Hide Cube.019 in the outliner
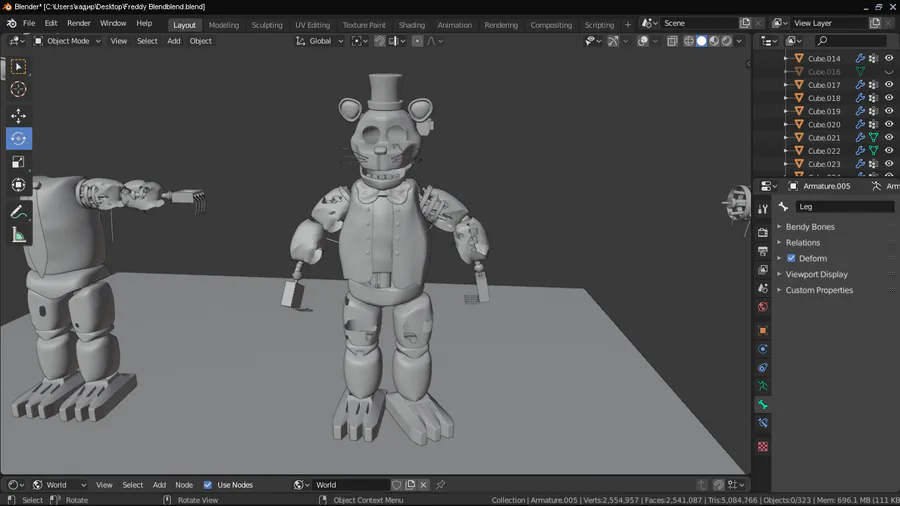 (889, 111)
